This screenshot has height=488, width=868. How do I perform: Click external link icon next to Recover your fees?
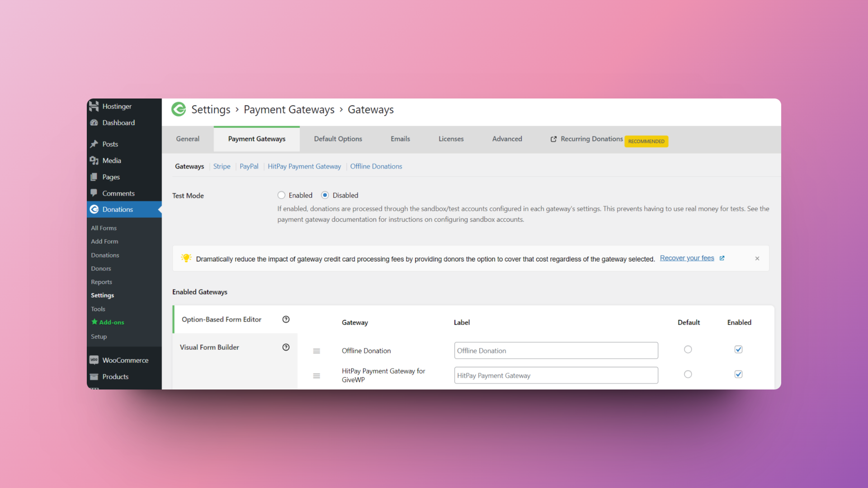coord(722,258)
